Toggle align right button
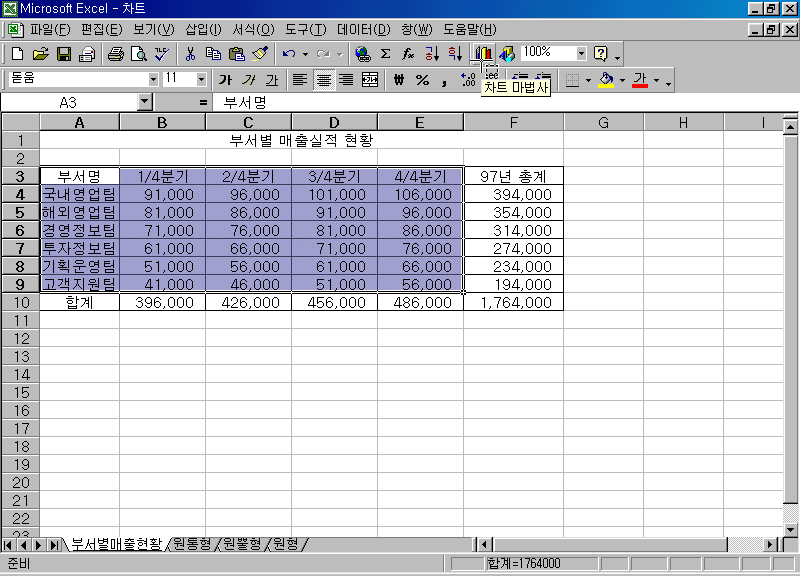The width and height of the screenshot is (800, 576). point(346,80)
